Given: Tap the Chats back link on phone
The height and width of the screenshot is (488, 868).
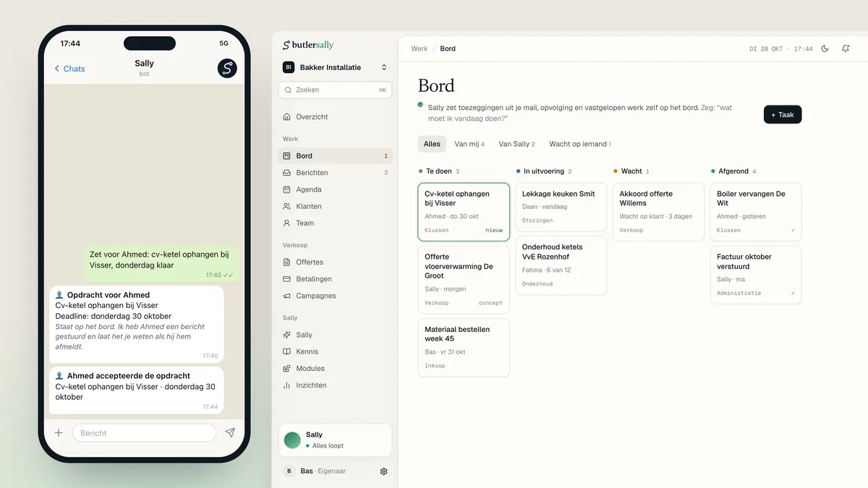Looking at the screenshot, I should (69, 69).
